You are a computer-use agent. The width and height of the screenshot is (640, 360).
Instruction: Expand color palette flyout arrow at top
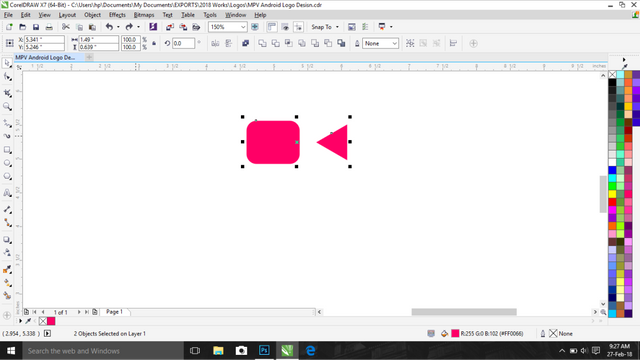pos(624,60)
